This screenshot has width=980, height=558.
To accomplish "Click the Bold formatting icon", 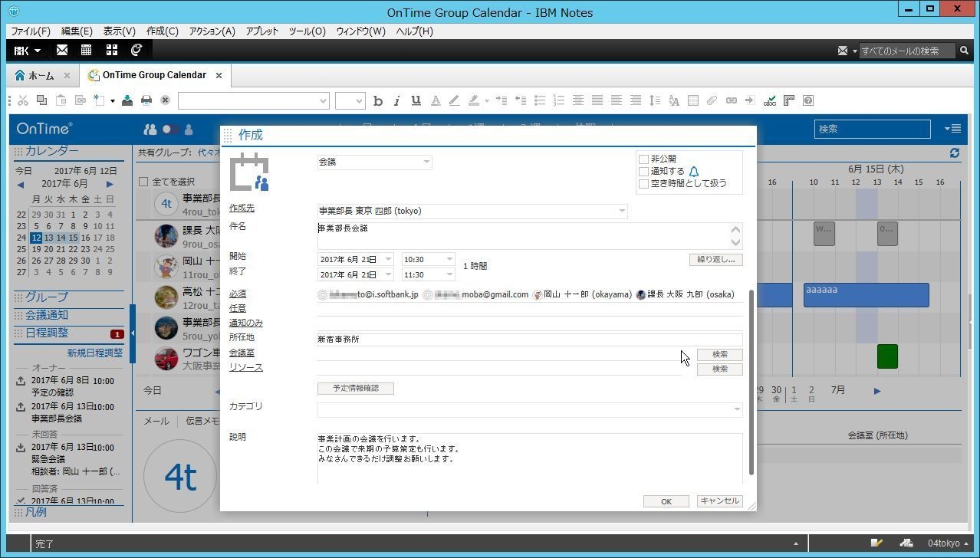I will point(377,100).
